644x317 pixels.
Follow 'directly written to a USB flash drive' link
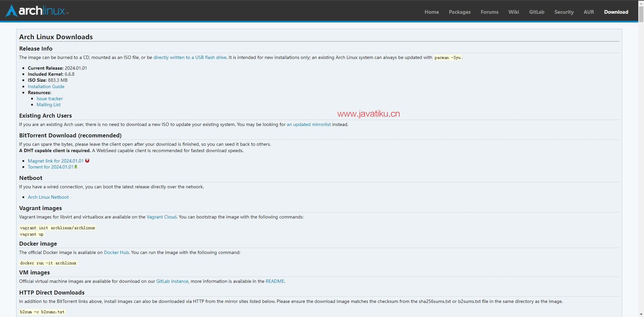190,57
